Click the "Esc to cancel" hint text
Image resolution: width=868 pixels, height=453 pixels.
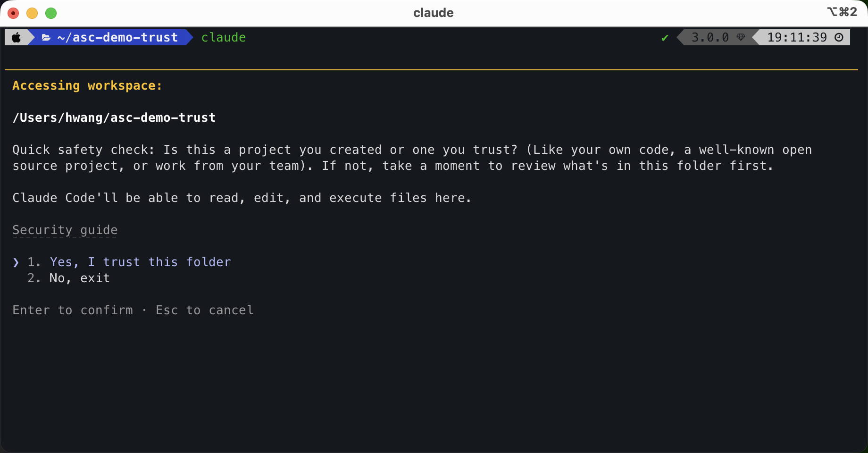point(205,310)
